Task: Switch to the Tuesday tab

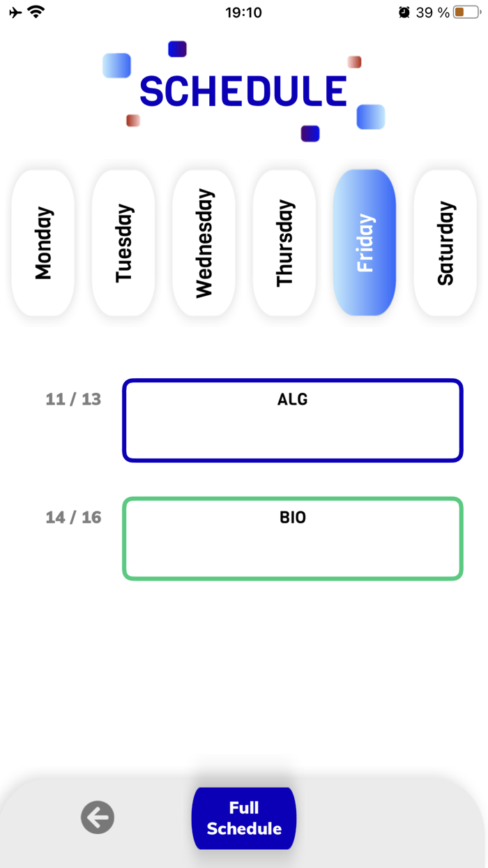Action: tap(123, 242)
